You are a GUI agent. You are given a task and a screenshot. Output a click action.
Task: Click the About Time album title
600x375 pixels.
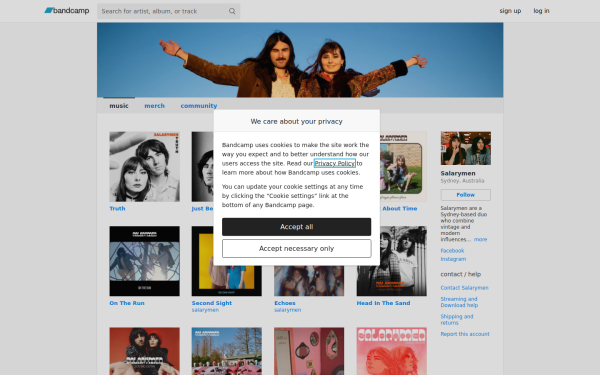click(x=399, y=209)
